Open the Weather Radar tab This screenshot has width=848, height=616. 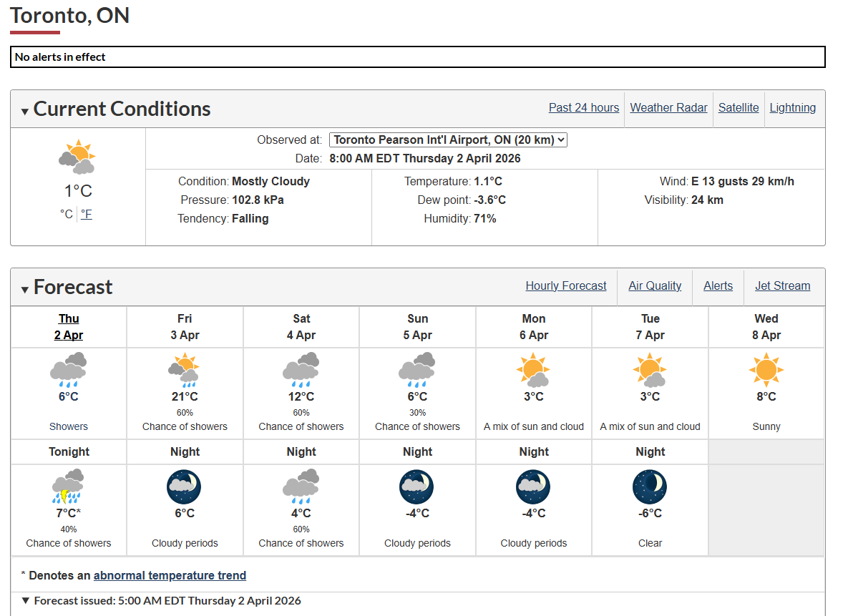(668, 108)
